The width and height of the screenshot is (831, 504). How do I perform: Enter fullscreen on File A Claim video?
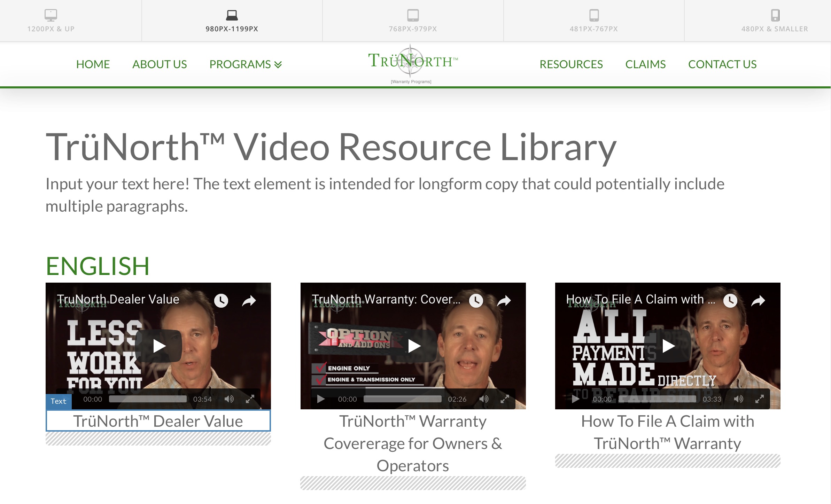point(760,399)
